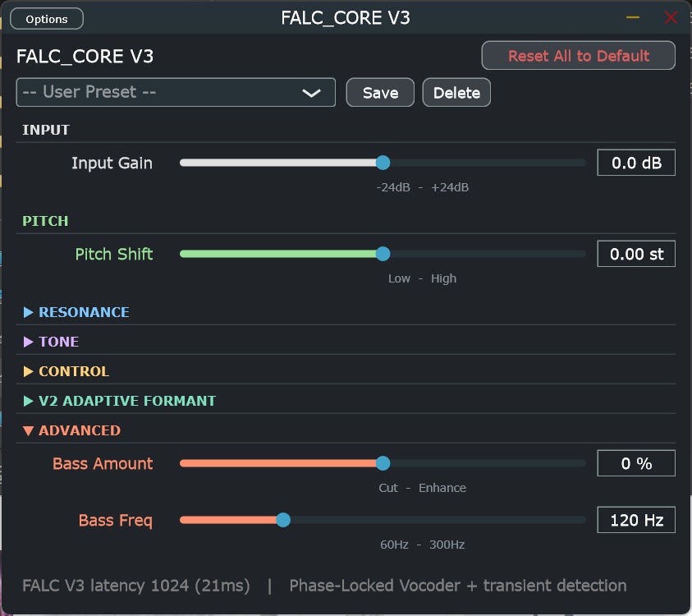Click the 0 % bass amount value field

click(x=636, y=463)
